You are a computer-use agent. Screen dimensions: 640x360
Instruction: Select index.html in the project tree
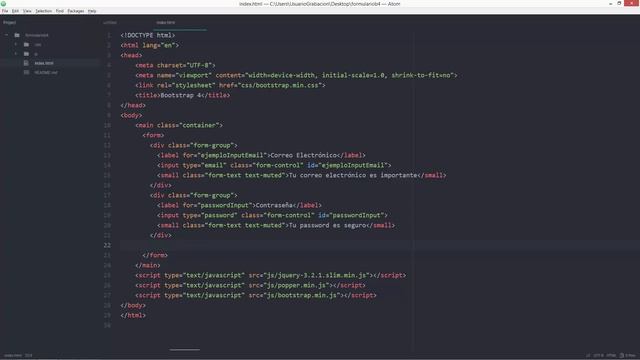click(44, 63)
